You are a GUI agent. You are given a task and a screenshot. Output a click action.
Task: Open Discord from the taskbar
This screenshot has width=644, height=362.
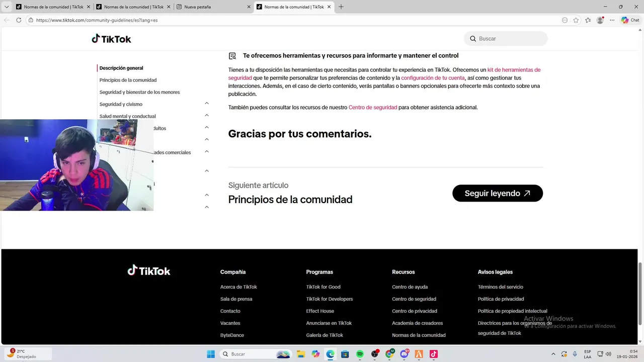pyautogui.click(x=404, y=354)
